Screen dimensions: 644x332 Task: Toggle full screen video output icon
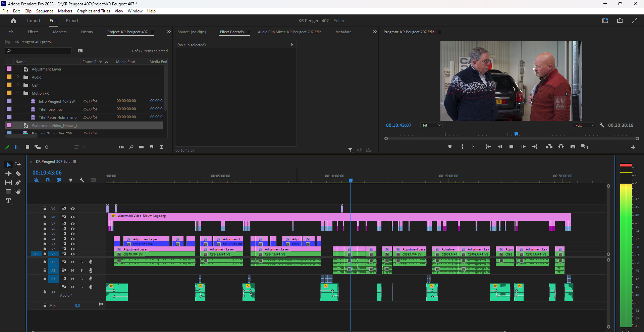635,20
